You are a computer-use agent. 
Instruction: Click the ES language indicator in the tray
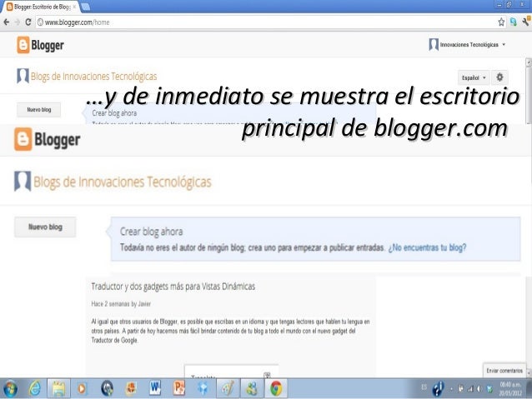(x=424, y=387)
